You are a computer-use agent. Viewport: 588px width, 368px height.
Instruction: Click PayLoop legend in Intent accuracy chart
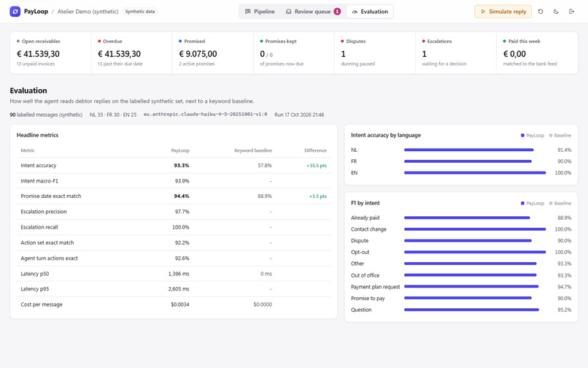[x=533, y=136]
